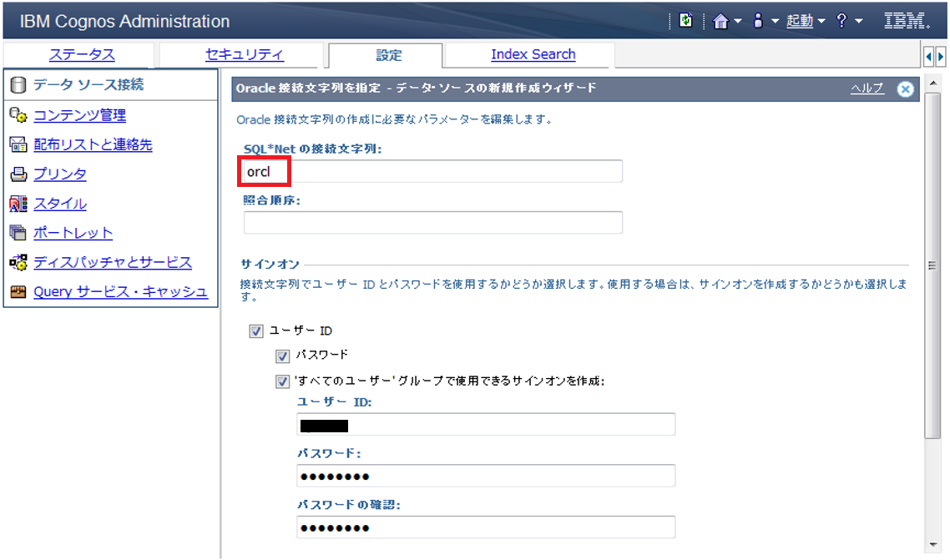Click the データ ソース接続 database icon
Viewport: 950px width, 560px height.
click(18, 85)
